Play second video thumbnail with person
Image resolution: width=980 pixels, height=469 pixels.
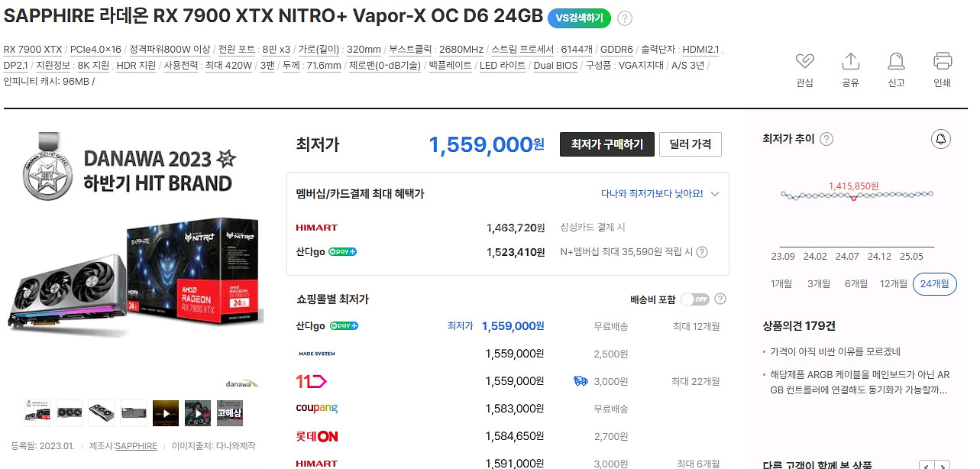pyautogui.click(x=198, y=413)
